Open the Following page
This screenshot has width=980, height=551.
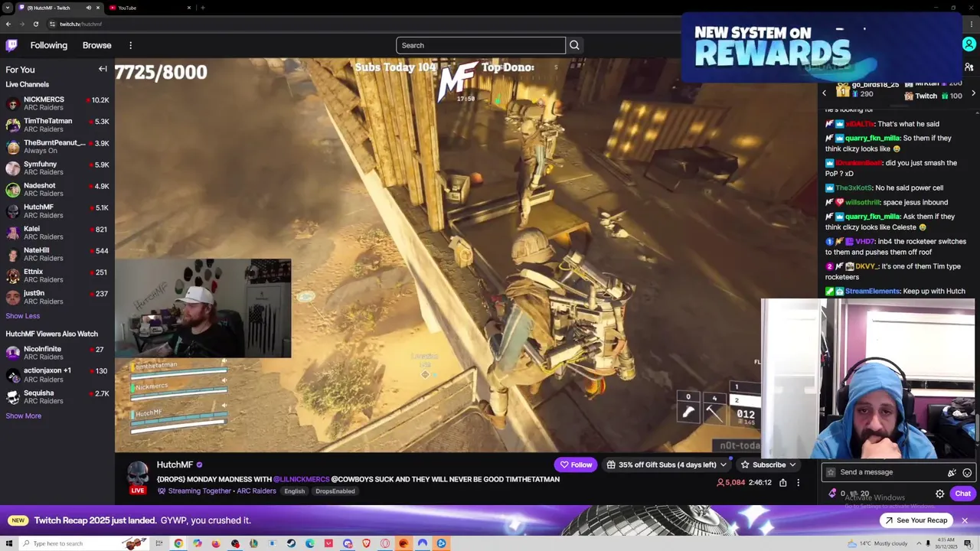[49, 45]
